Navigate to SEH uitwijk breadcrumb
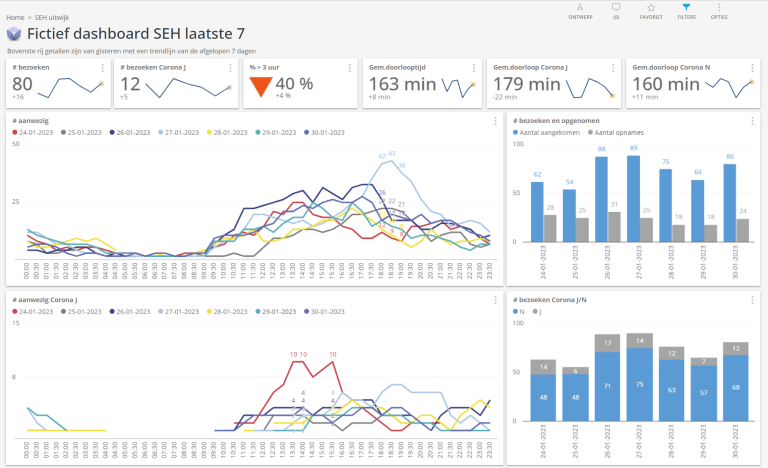Viewport: 768px width, 468px height. click(x=52, y=17)
